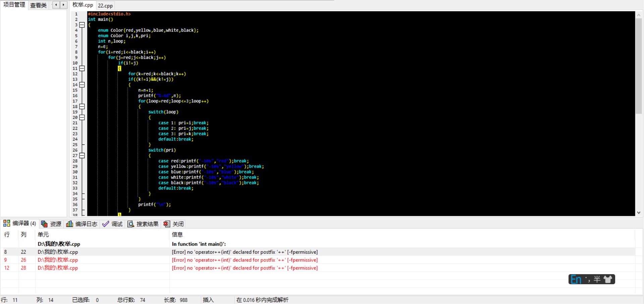Click the bar chart icon beside 编译日志
This screenshot has width=644, height=304.
pos(69,224)
